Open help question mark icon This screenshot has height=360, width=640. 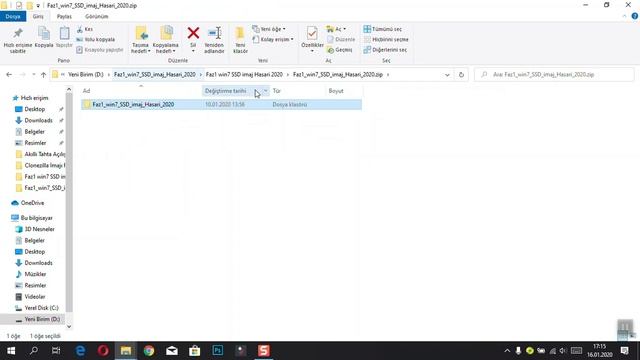[x=635, y=16]
